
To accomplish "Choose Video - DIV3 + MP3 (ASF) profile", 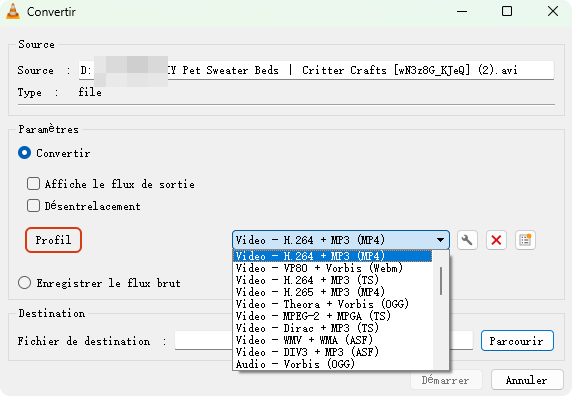I will 332,352.
